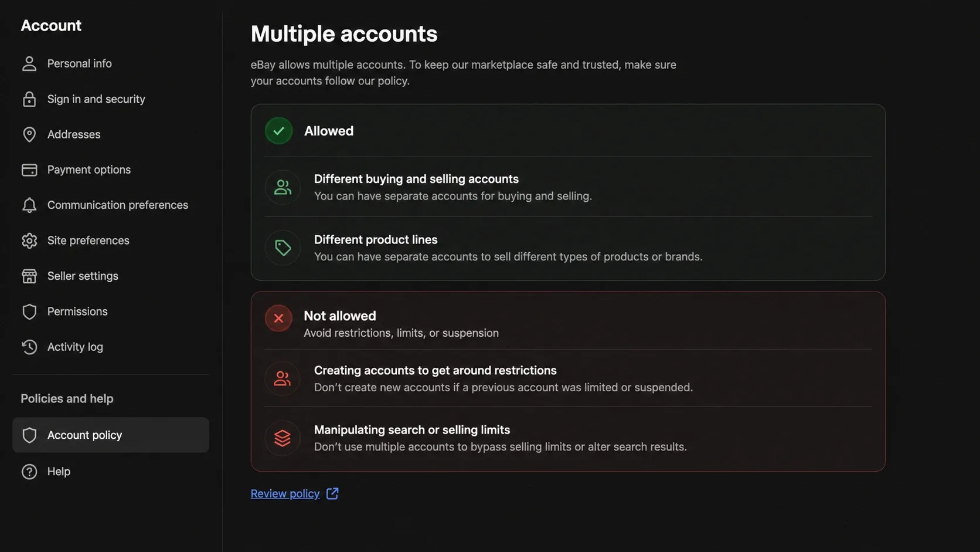Select the Account policy menu item
This screenshot has width=980, height=552.
111,435
